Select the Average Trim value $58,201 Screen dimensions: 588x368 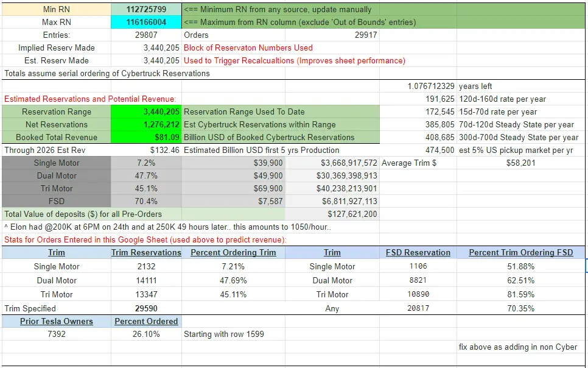[x=520, y=163]
